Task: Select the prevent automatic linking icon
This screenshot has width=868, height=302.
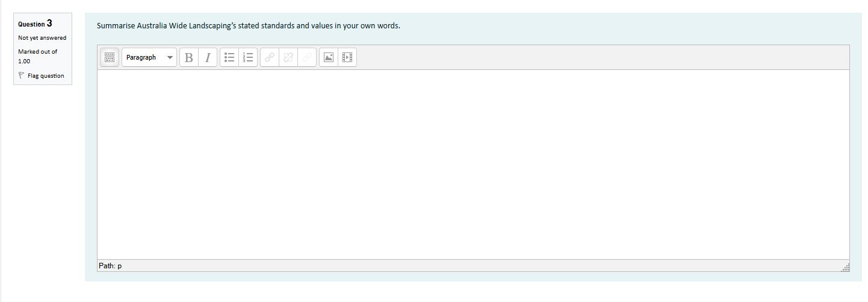Action: (307, 57)
